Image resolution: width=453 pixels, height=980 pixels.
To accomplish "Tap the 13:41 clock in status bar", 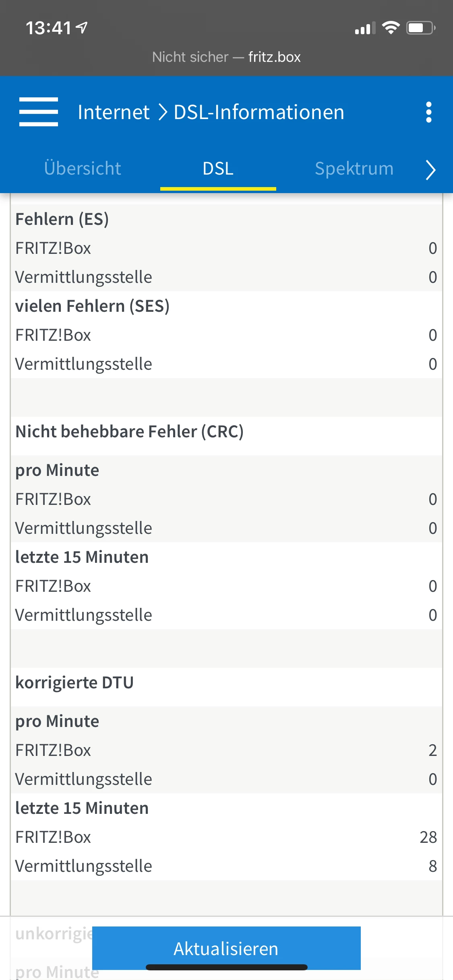I will pyautogui.click(x=48, y=28).
